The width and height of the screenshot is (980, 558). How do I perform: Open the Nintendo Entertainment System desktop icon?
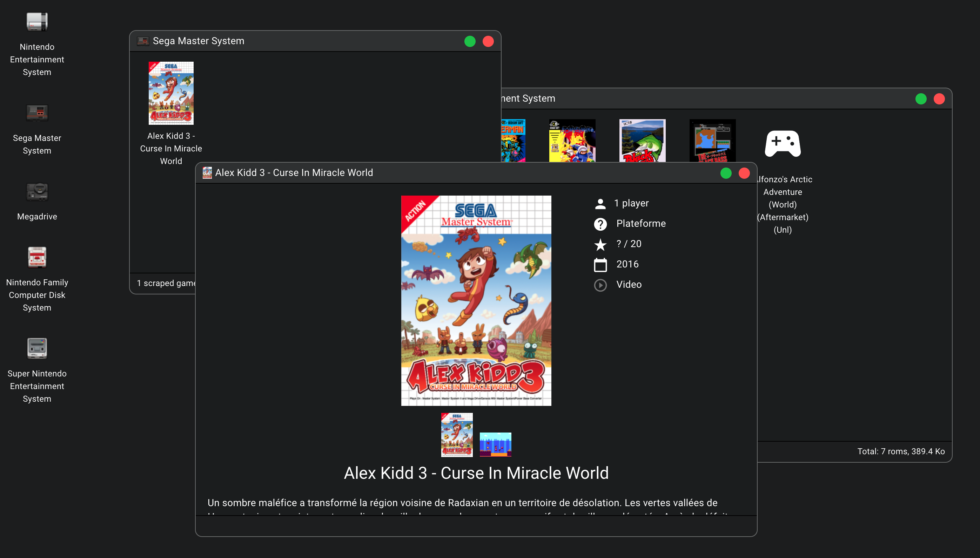tap(37, 22)
